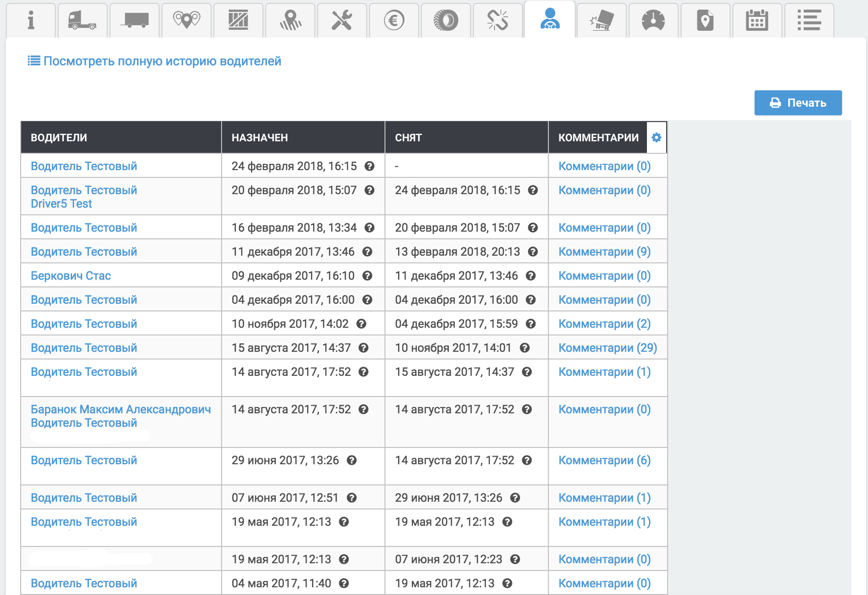
Task: Switch to the truck tractor tab
Action: coord(82,21)
